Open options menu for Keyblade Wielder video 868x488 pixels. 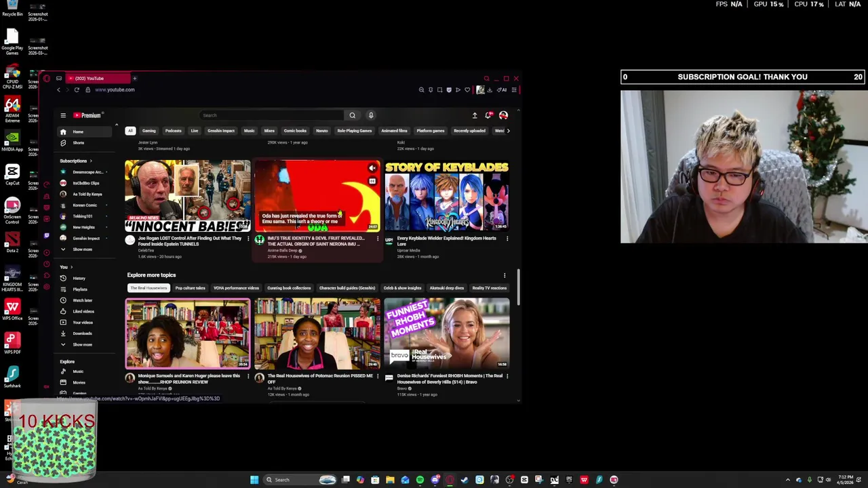click(x=507, y=239)
